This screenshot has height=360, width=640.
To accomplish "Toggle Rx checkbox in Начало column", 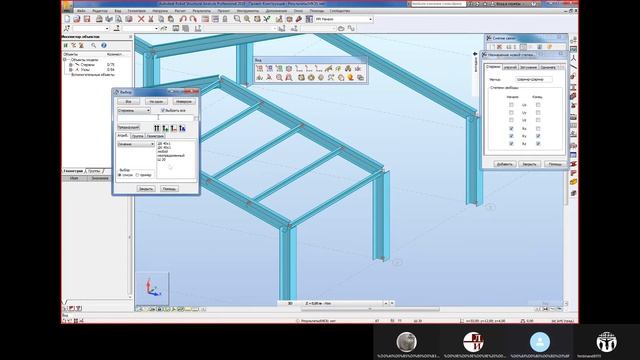I will [x=511, y=128].
